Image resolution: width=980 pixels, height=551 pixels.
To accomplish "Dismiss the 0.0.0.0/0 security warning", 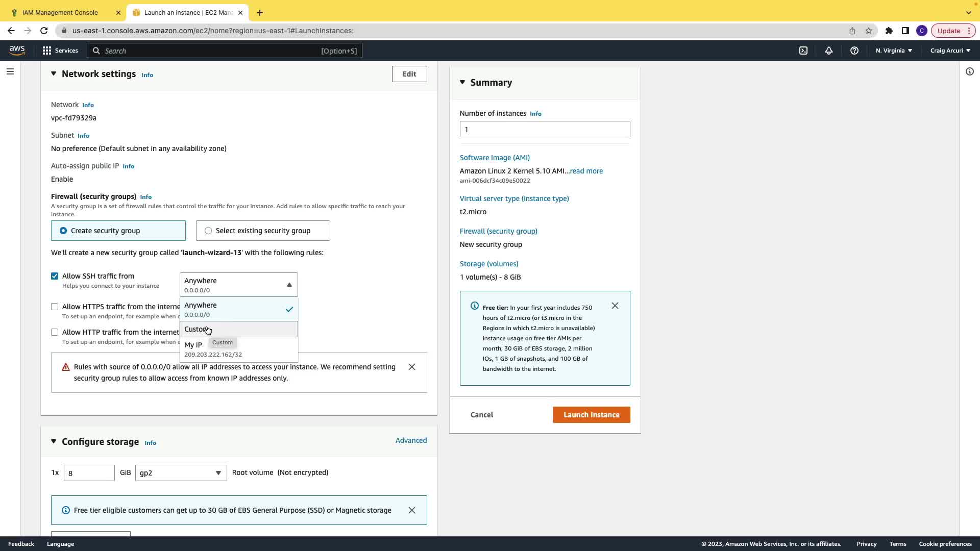I will click(412, 367).
